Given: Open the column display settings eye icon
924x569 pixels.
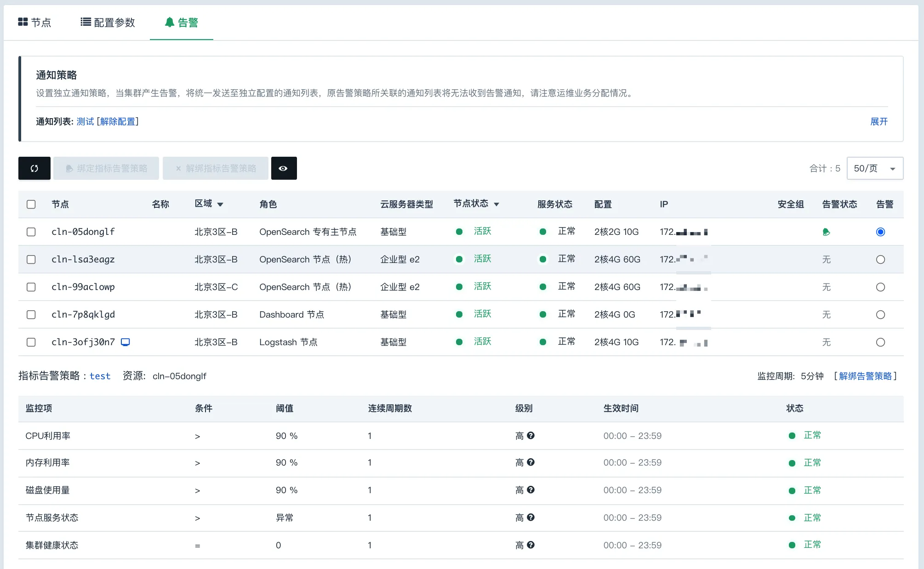Looking at the screenshot, I should pos(284,168).
